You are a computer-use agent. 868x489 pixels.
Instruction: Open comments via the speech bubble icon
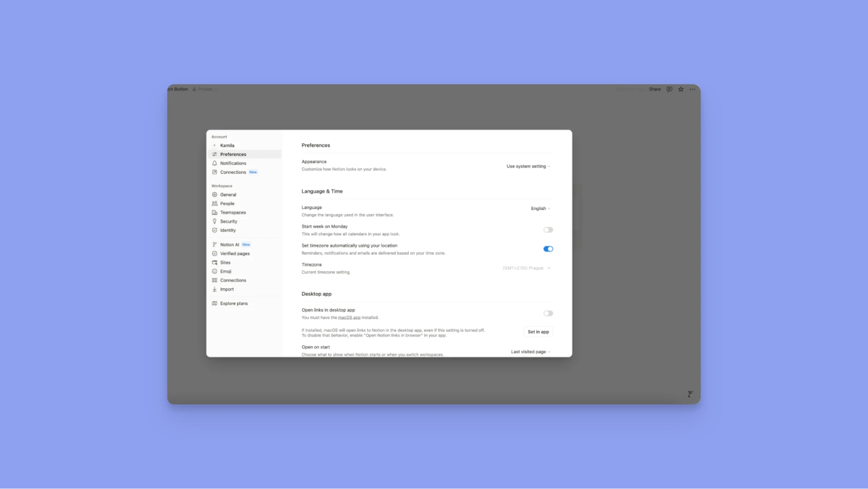(x=669, y=89)
